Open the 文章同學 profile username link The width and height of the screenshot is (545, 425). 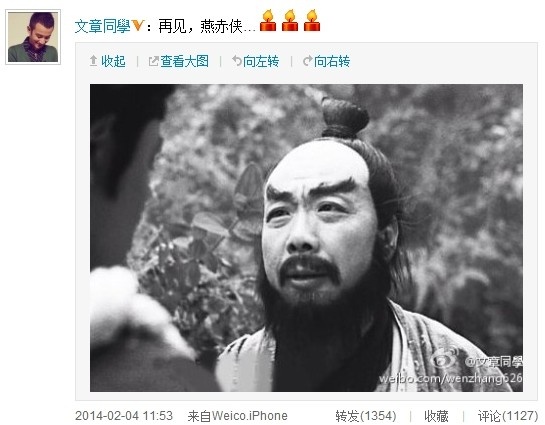pos(102,26)
